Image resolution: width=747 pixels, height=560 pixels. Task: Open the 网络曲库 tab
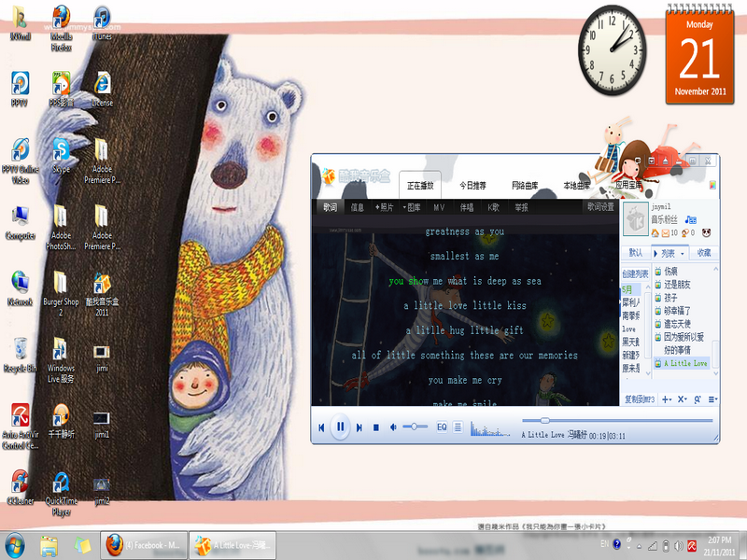coord(525,185)
